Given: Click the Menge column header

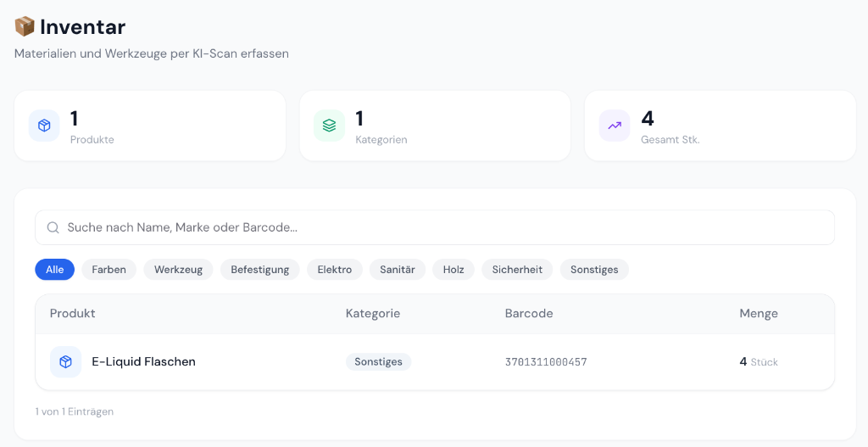Looking at the screenshot, I should point(759,314).
